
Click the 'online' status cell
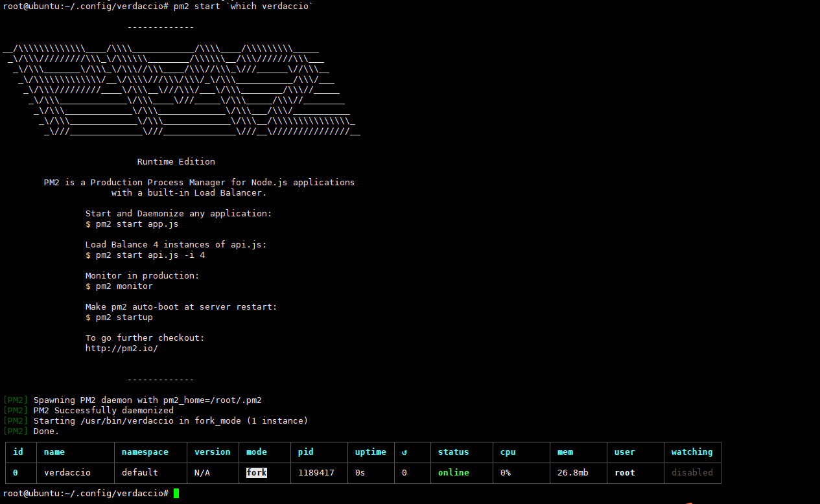click(x=454, y=473)
